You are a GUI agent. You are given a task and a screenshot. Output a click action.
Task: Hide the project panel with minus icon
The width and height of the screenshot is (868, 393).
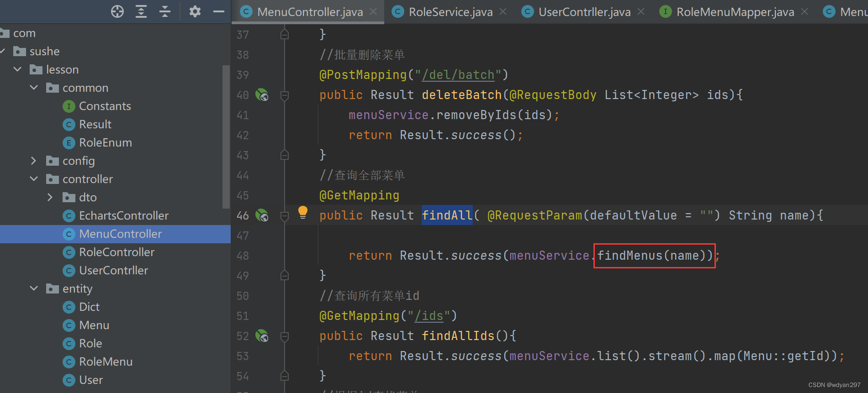219,11
